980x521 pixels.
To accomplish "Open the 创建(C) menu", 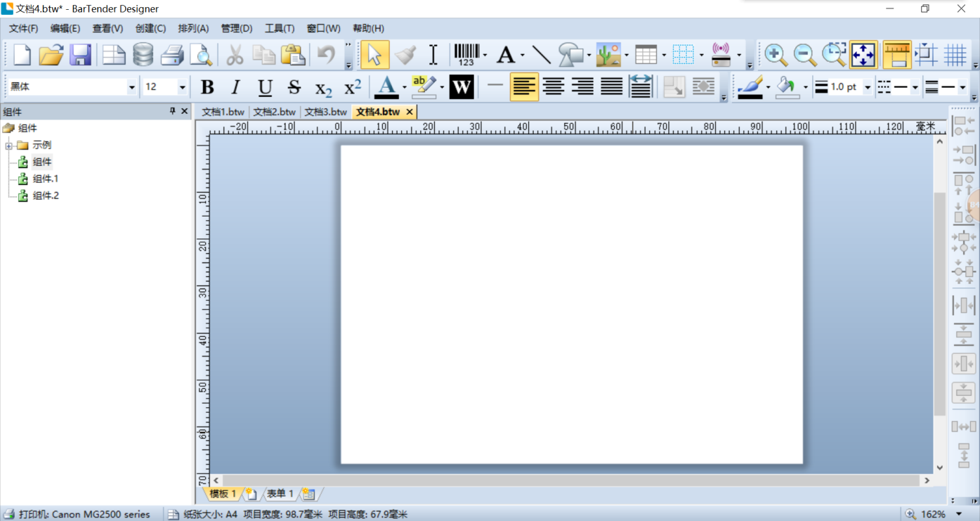I will (150, 28).
